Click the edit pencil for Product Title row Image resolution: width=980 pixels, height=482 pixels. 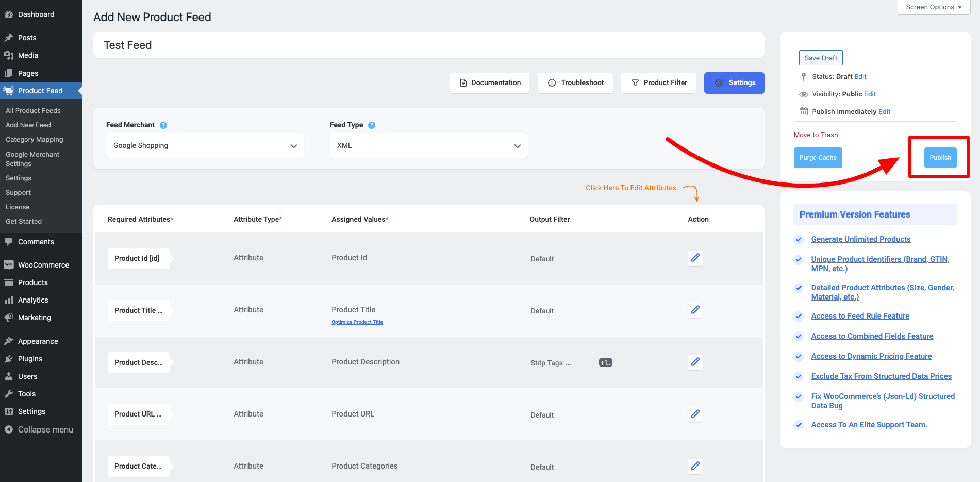(695, 310)
